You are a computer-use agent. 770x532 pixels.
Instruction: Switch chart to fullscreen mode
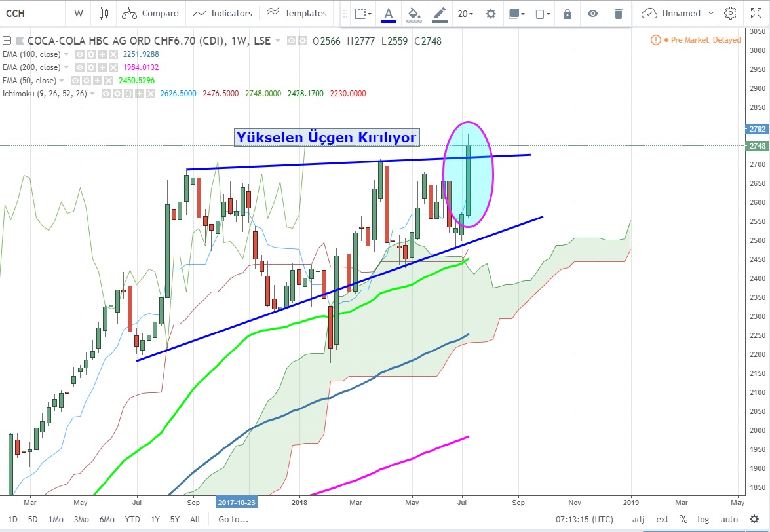(756, 13)
